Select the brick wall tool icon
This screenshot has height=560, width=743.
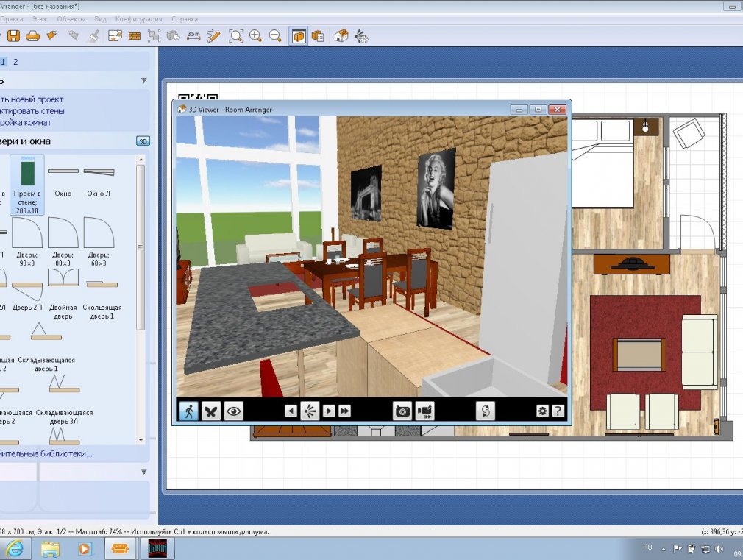coord(135,37)
